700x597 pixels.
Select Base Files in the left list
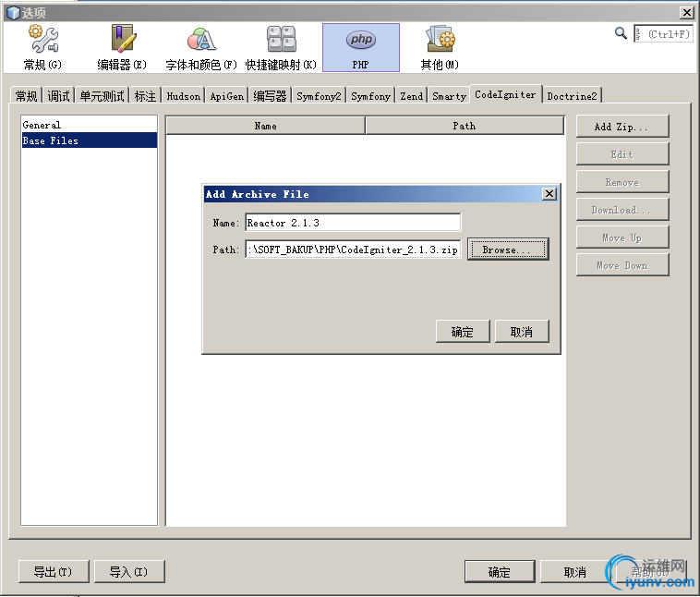click(x=90, y=140)
